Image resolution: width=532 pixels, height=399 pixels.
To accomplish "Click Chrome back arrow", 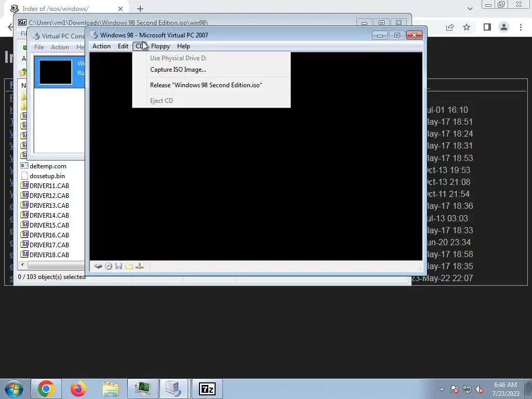I will point(10,27).
